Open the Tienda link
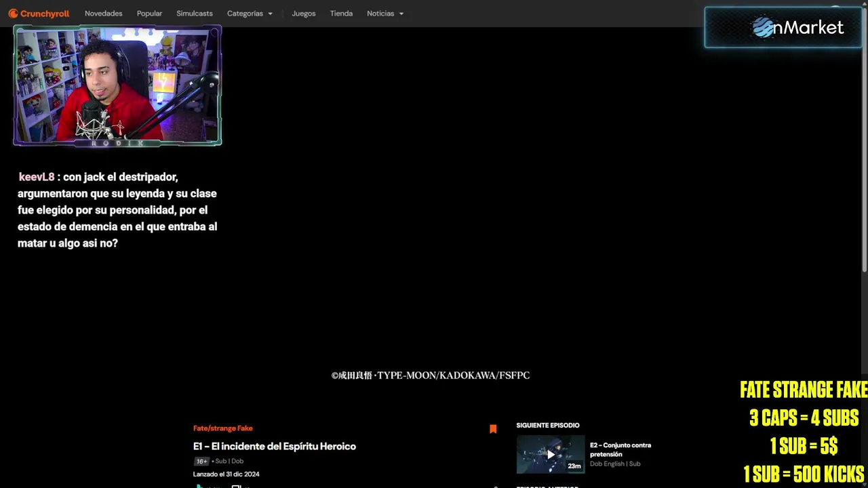 (341, 14)
